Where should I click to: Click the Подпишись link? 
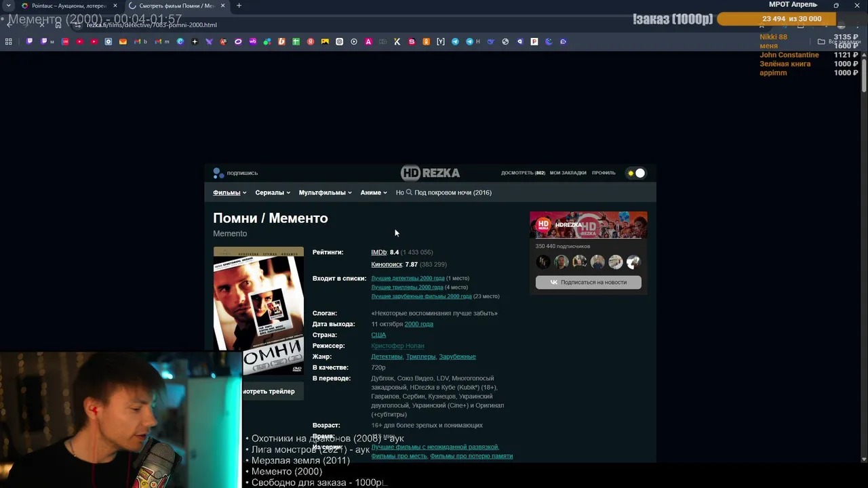click(236, 173)
